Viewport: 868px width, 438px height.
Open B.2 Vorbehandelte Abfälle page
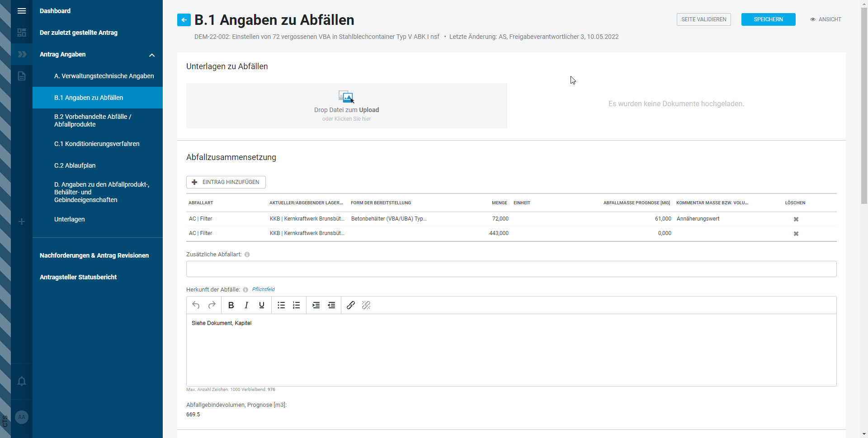pyautogui.click(x=93, y=120)
